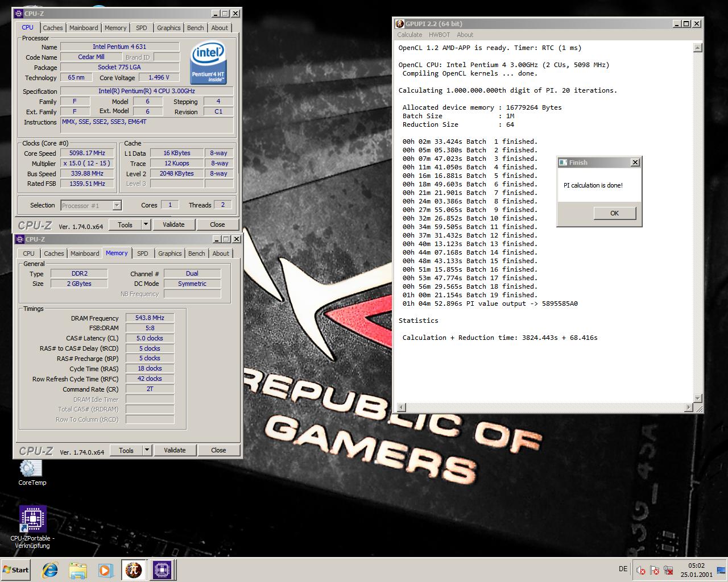
Task: Open Bench tab in top CPU-Z window
Action: [x=195, y=28]
